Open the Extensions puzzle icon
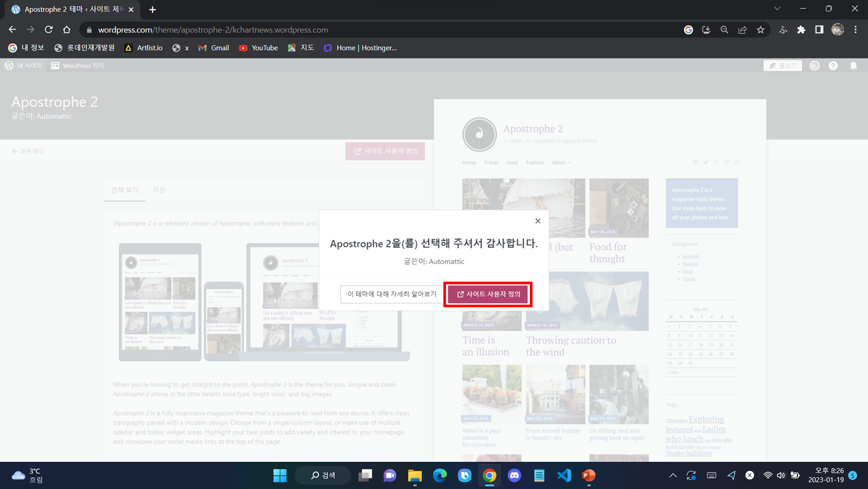 click(801, 30)
